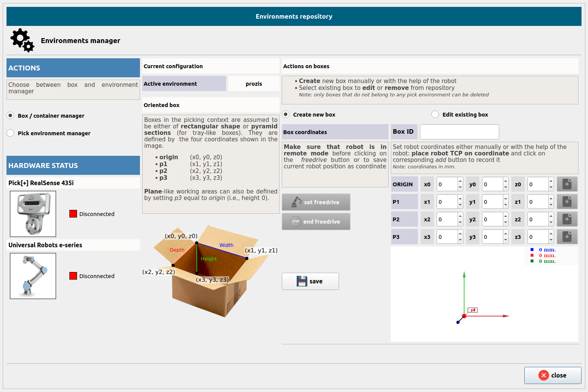Click the set freedrive button
The width and height of the screenshot is (588, 392).
pyautogui.click(x=316, y=202)
